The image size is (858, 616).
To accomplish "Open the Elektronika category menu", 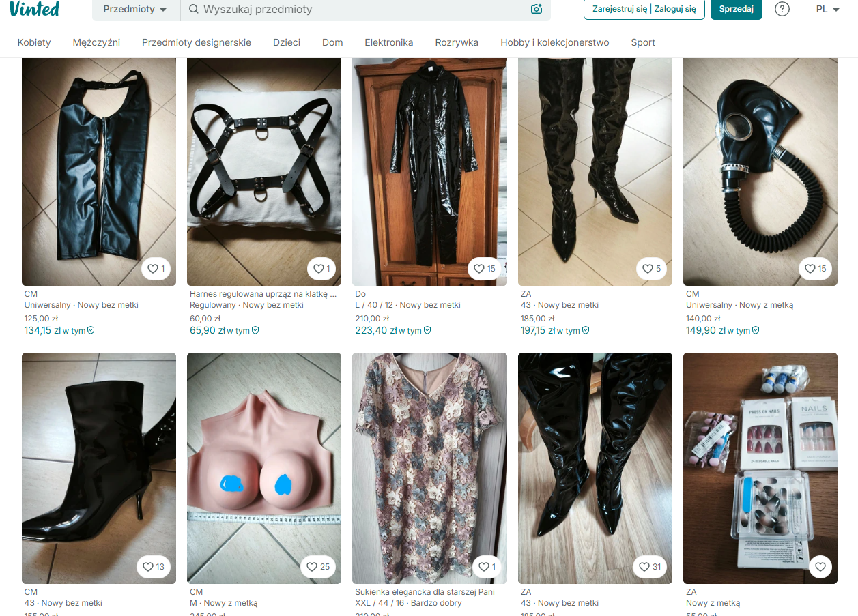I will point(389,42).
